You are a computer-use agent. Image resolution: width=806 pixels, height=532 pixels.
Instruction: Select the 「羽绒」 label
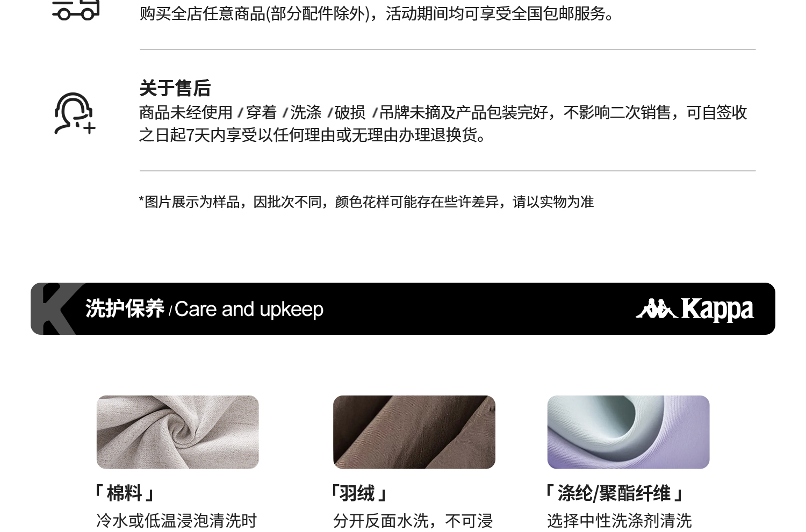(359, 493)
